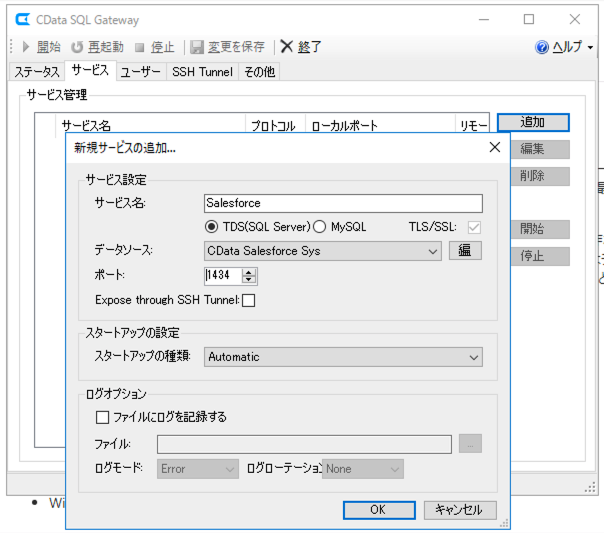
Task: Toggle the TLS/SSL checkbox
Action: (474, 227)
